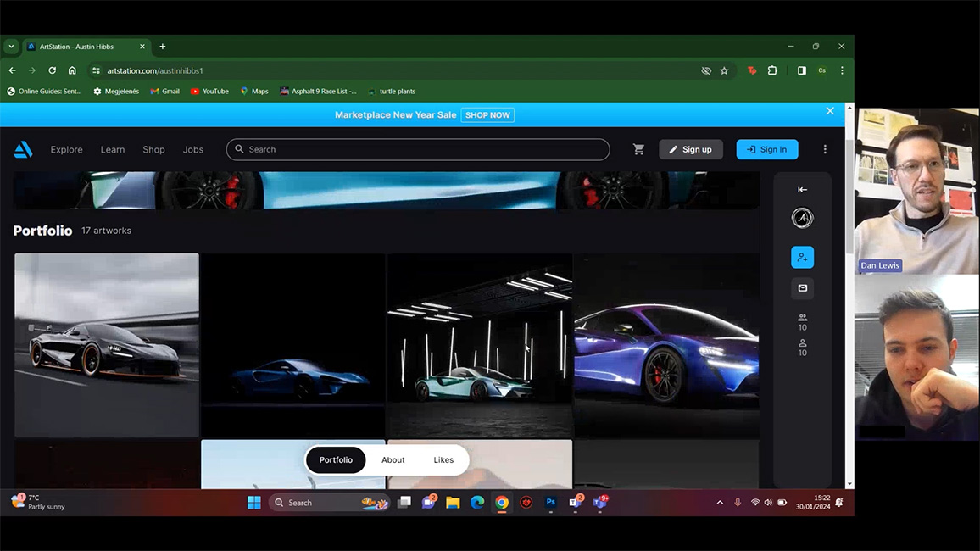
Task: Open the artist avatar in sidebar
Action: click(x=802, y=219)
